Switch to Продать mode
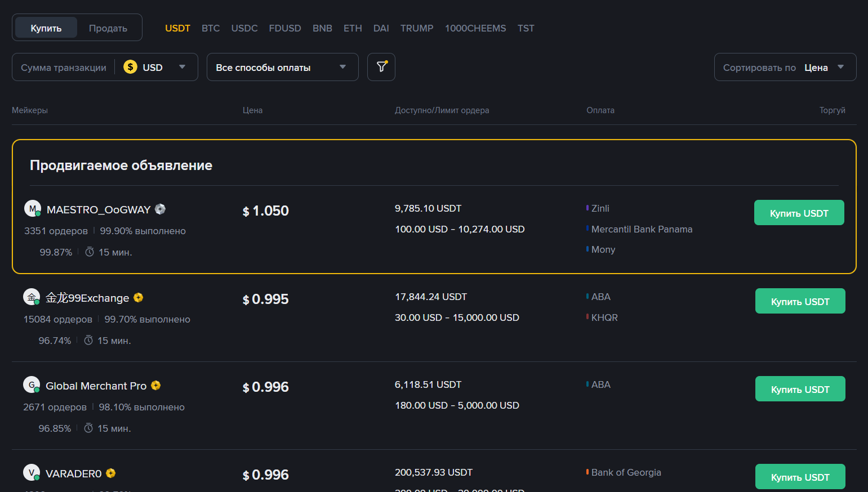This screenshot has height=492, width=868. tap(108, 28)
